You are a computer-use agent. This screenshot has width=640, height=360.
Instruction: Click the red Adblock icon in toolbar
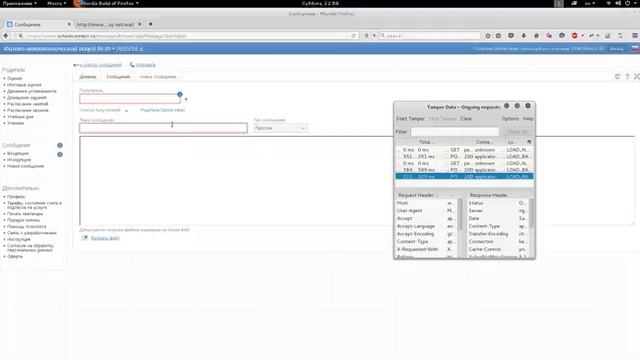click(575, 36)
